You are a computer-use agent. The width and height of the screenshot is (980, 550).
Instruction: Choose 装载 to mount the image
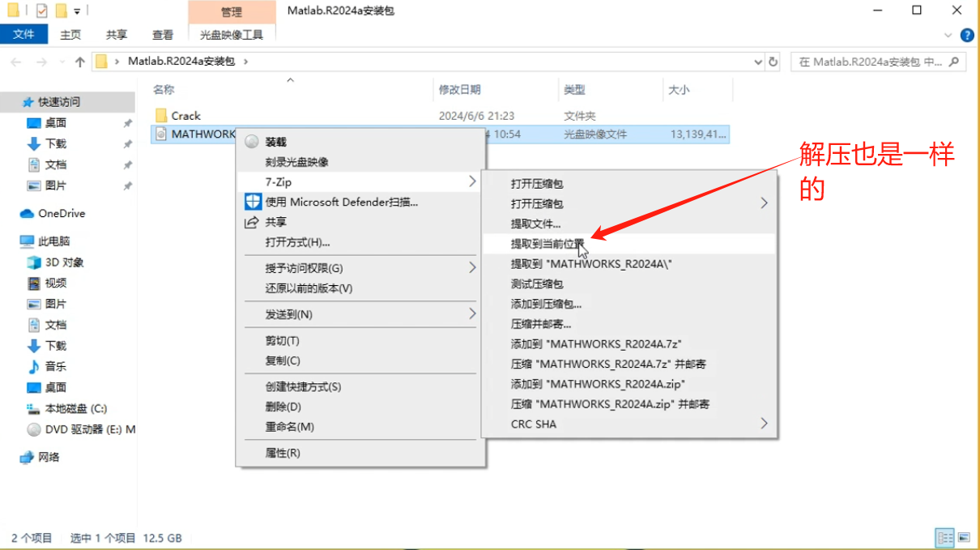[360, 142]
